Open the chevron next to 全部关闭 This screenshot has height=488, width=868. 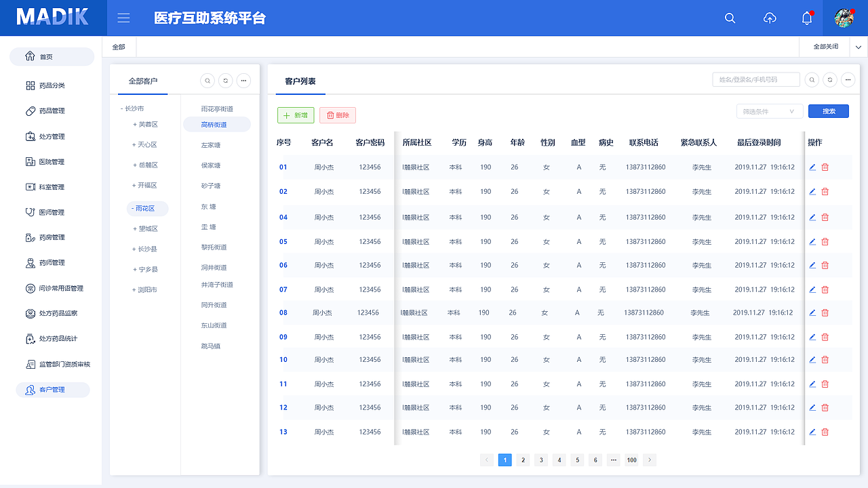(x=858, y=47)
